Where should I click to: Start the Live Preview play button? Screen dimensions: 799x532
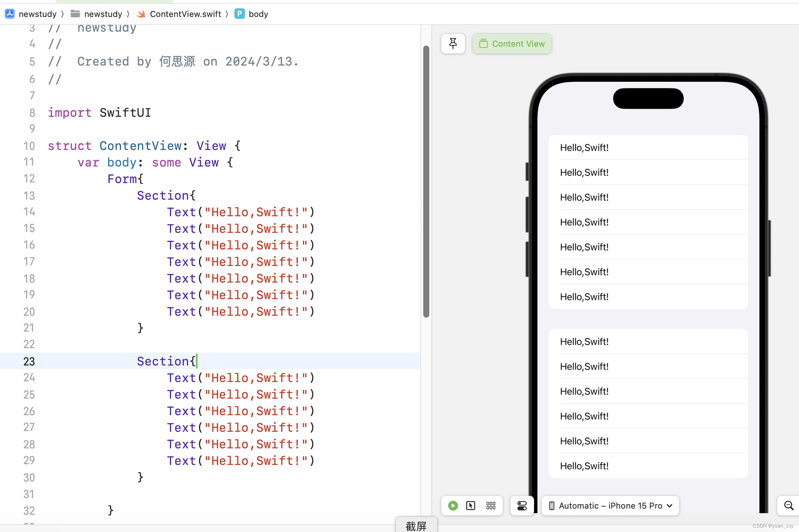pyautogui.click(x=452, y=506)
